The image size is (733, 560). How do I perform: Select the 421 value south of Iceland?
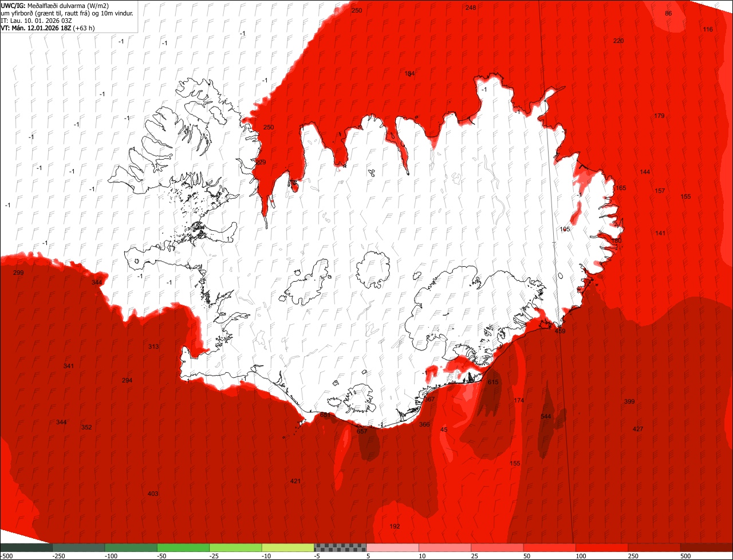point(295,481)
